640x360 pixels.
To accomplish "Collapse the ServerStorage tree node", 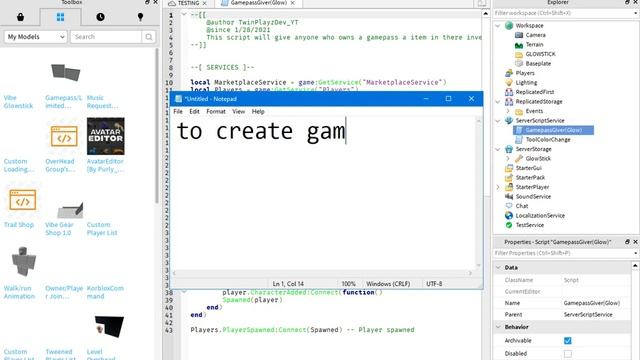I will 498,149.
